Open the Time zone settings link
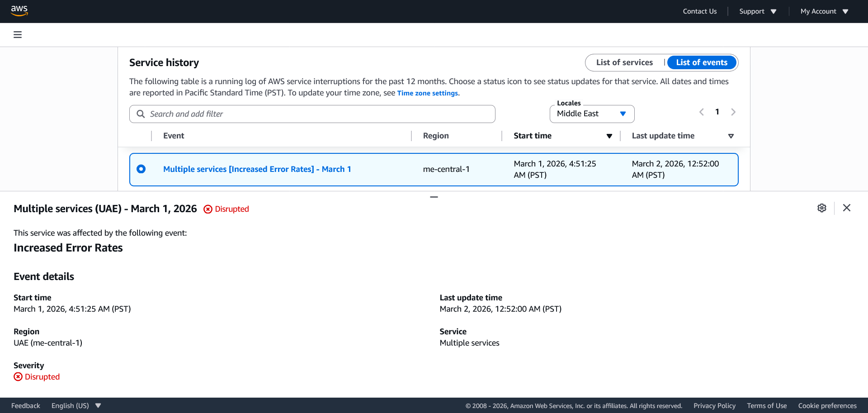 pyautogui.click(x=428, y=93)
